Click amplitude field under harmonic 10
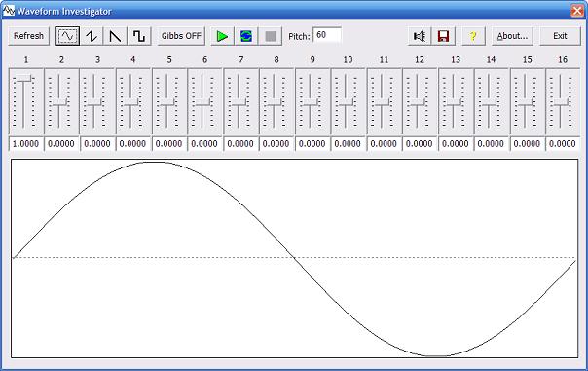Viewport: 588px width, 371px height. coord(348,144)
